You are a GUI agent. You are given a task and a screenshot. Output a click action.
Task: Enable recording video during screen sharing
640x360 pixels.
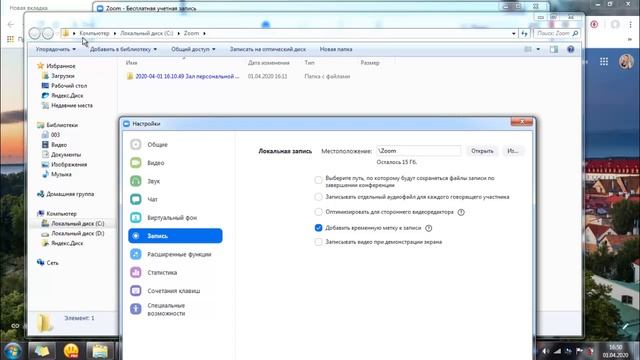[x=318, y=242]
